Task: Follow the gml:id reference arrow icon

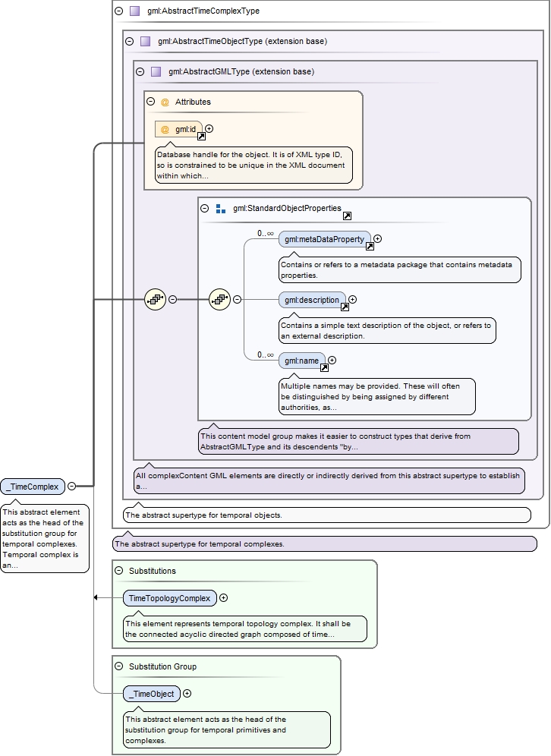Action: pos(202,137)
